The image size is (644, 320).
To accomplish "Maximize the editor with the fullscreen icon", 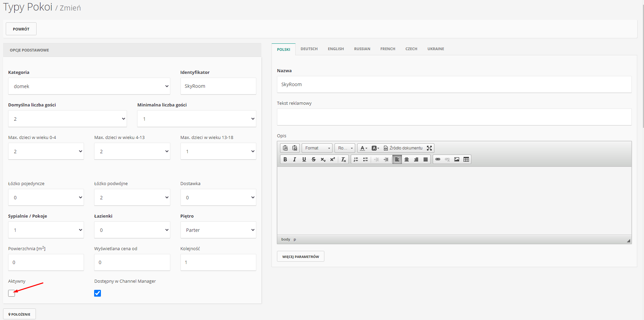I will [429, 148].
